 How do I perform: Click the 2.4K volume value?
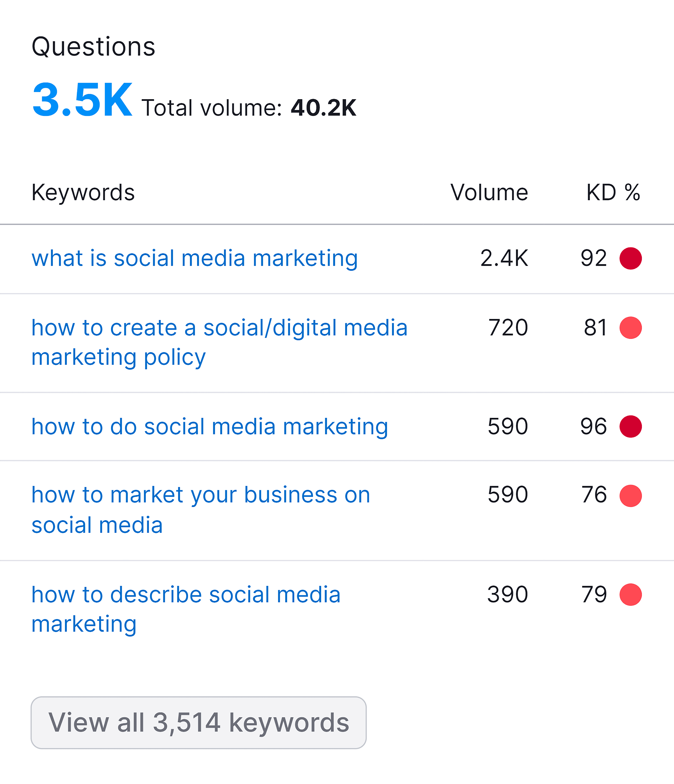tap(504, 259)
